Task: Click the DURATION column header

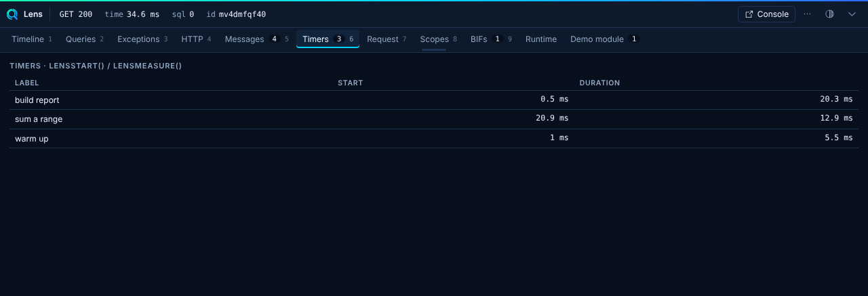Action: click(599, 83)
